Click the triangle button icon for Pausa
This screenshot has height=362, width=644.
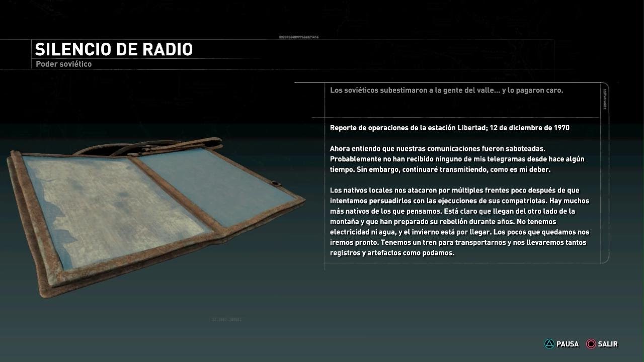pos(549,344)
